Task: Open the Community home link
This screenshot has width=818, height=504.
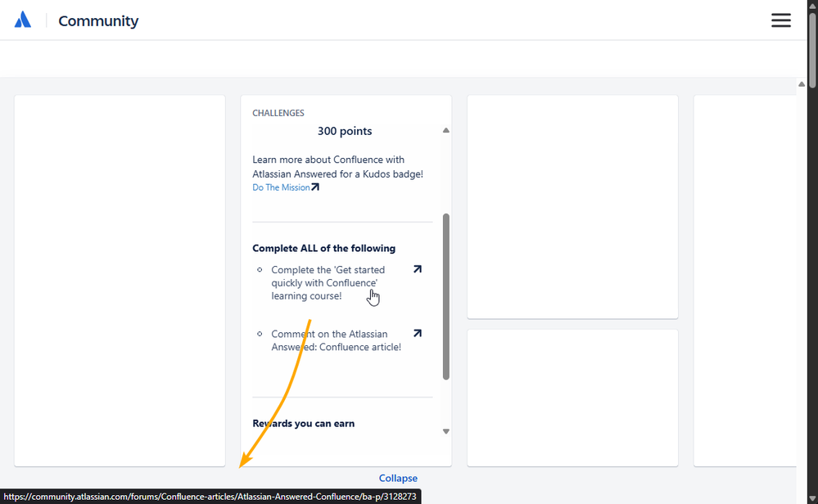Action: click(x=98, y=20)
